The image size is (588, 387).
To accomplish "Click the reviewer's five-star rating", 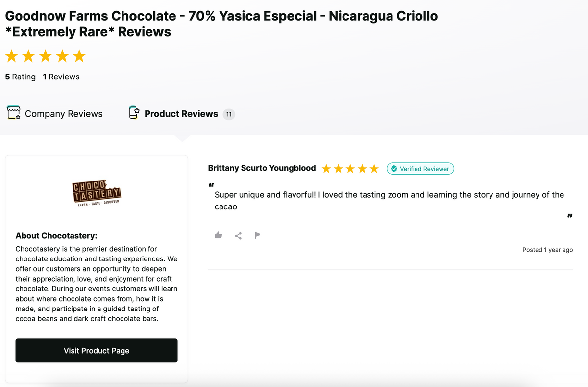I will 350,169.
